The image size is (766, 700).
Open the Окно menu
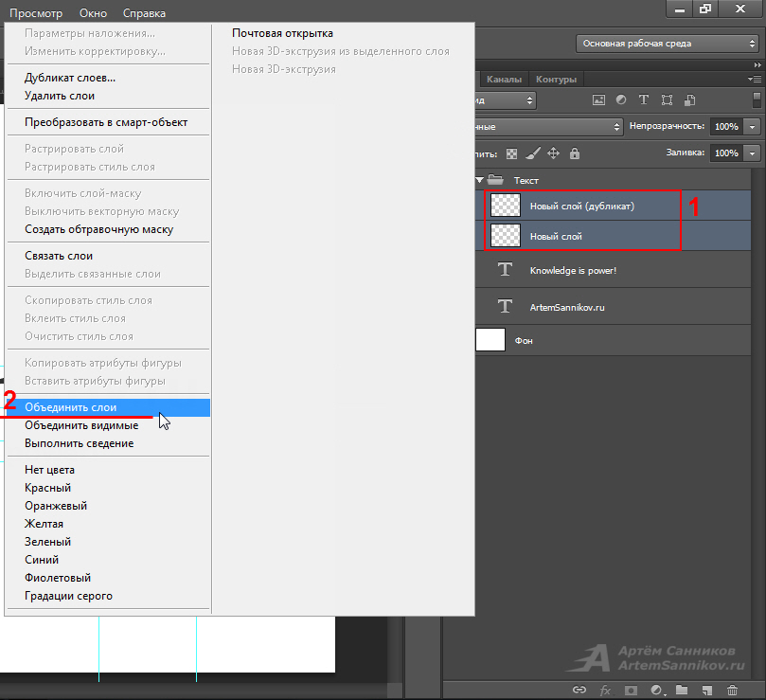[93, 13]
